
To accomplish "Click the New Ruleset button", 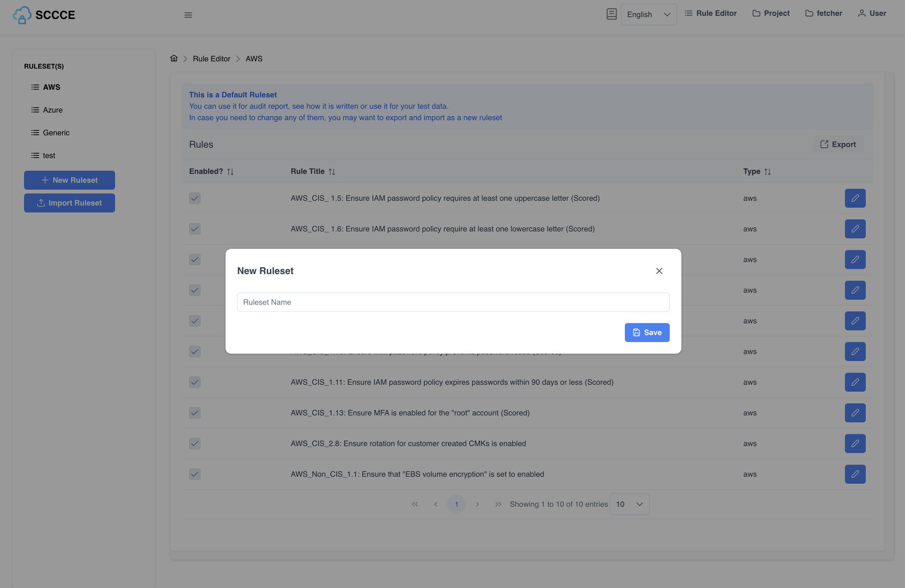I will tap(69, 180).
